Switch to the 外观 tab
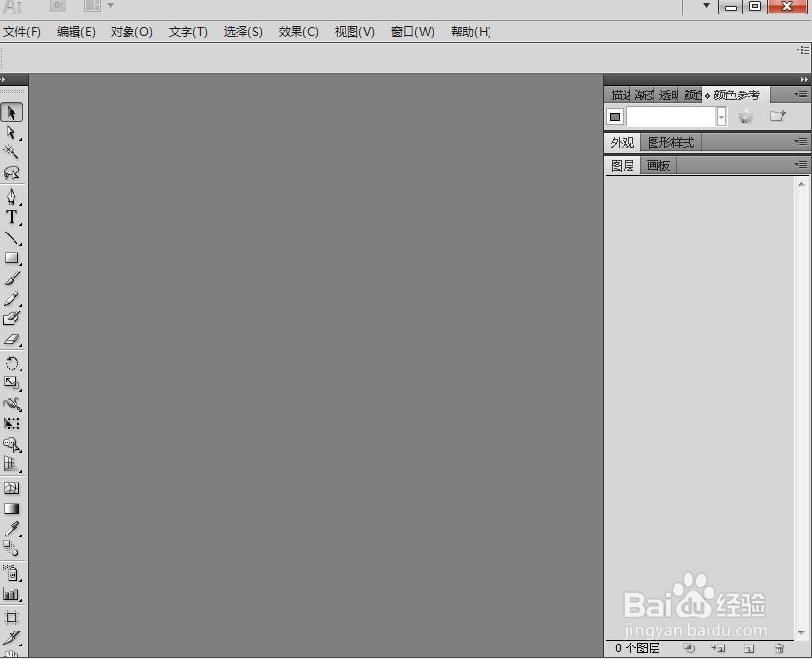This screenshot has height=659, width=812. (x=623, y=142)
